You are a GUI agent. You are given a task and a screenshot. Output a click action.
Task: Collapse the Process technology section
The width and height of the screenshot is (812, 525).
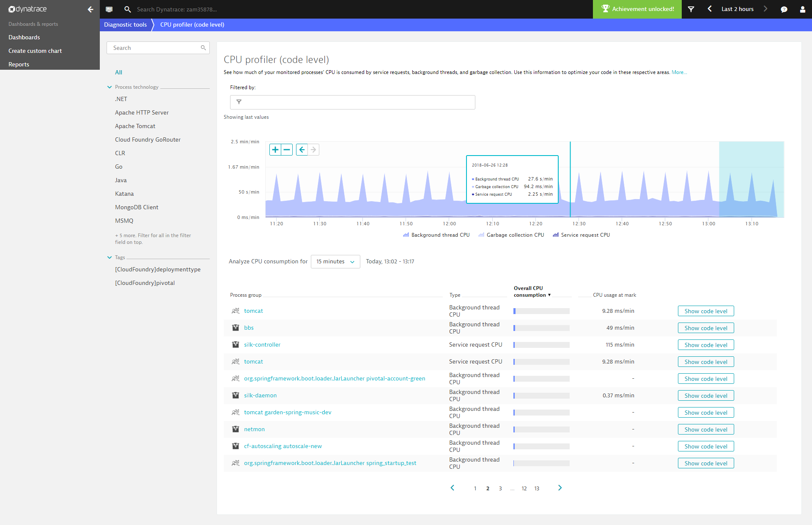coord(110,87)
